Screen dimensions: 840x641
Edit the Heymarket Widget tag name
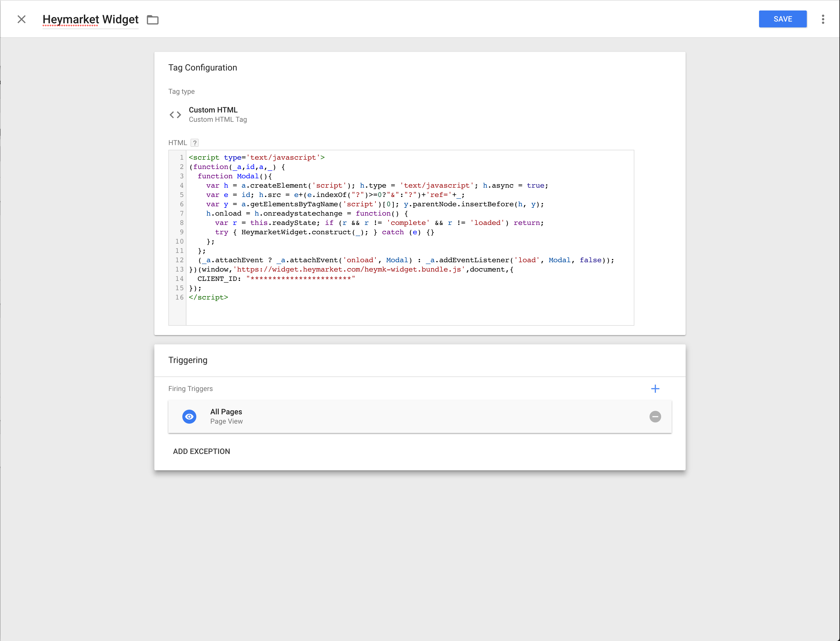pos(90,20)
